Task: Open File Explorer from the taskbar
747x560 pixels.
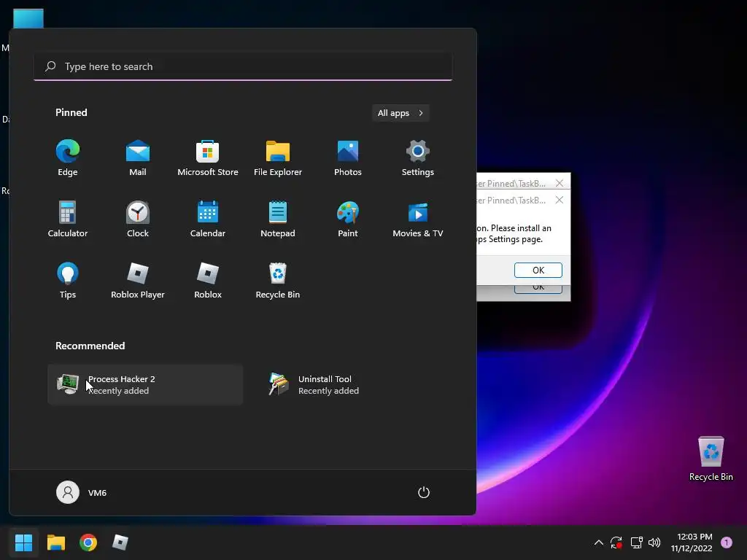Action: point(55,542)
